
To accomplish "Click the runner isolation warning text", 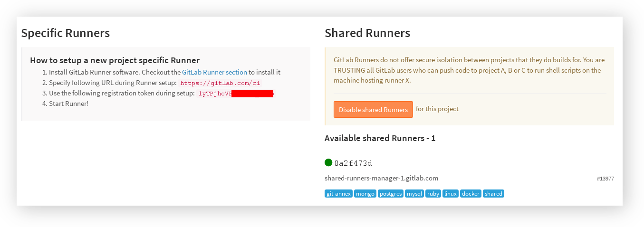I will click(x=469, y=70).
